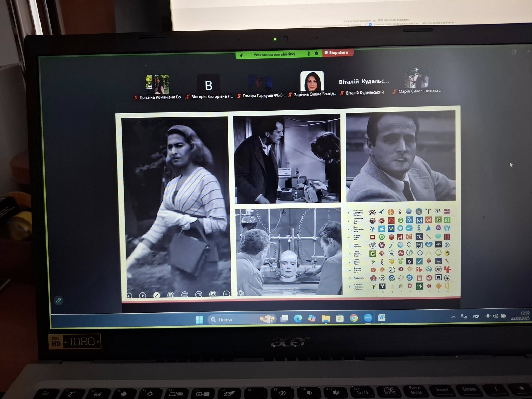Screen dimensions: 532x399
Task: Open Google Chrome from taskbar
Action: point(354,318)
